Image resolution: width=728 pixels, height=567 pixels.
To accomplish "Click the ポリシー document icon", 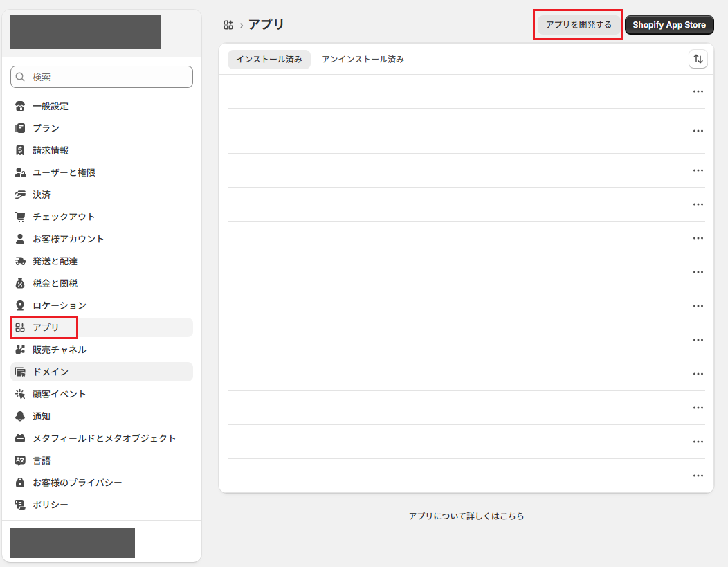I will point(20,505).
